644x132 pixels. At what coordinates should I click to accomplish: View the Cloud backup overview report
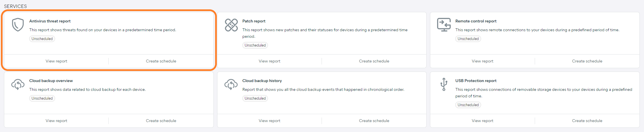click(56, 121)
